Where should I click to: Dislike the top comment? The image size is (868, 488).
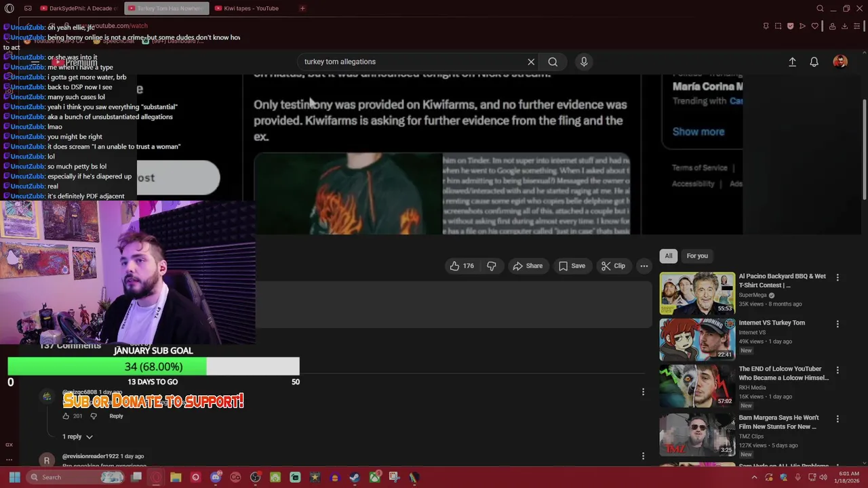[94, 416]
